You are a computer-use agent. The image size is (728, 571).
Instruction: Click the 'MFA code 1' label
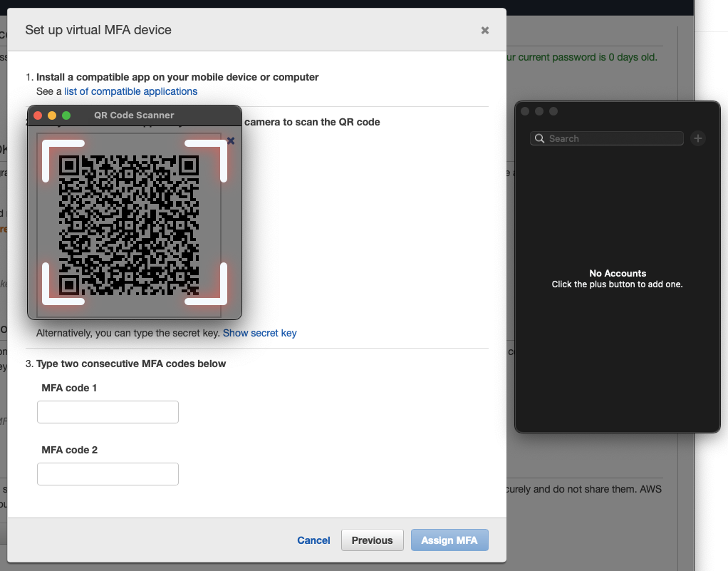pyautogui.click(x=69, y=388)
